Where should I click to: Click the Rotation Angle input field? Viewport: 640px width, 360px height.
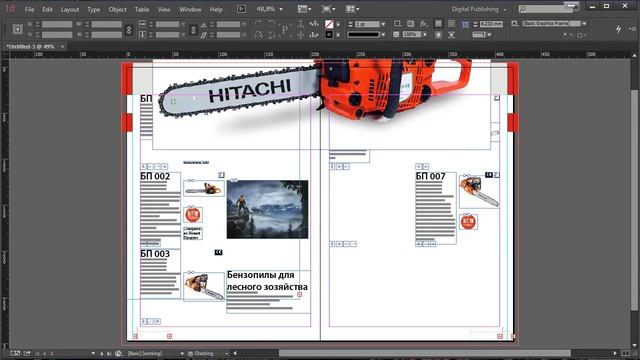point(228,24)
